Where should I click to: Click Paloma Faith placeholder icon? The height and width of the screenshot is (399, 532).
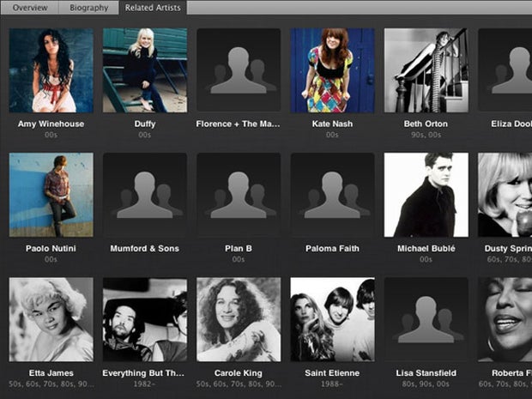333,195
